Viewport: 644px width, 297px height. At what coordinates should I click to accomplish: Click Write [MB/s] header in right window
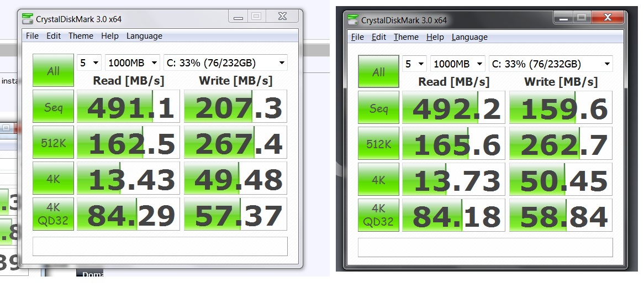(561, 82)
